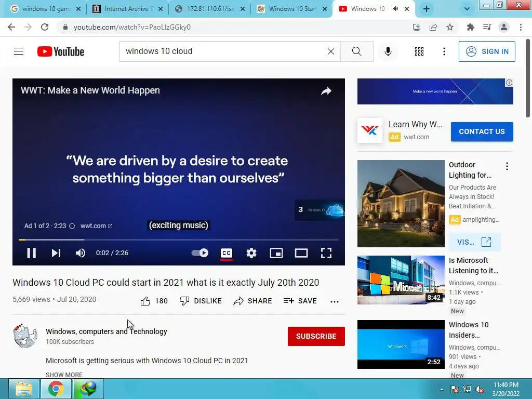Switch to theater mode
Screen dimensions: 532x399
[301, 253]
